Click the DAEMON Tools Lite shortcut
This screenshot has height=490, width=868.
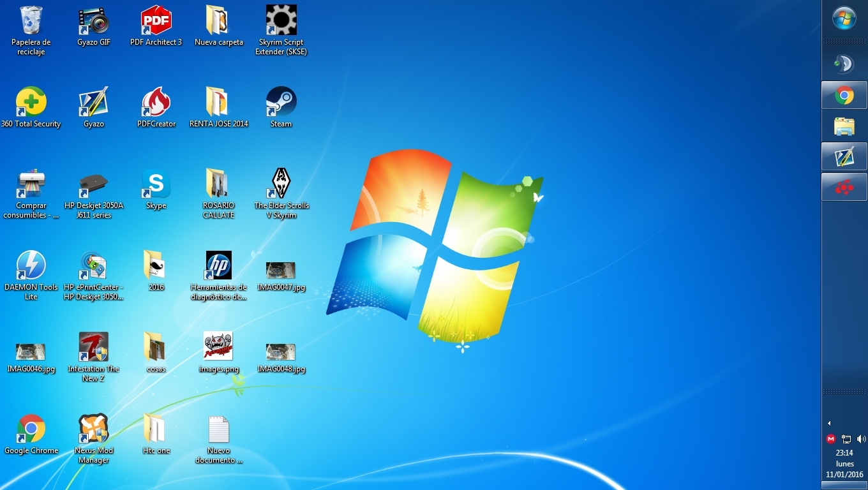[x=31, y=276]
